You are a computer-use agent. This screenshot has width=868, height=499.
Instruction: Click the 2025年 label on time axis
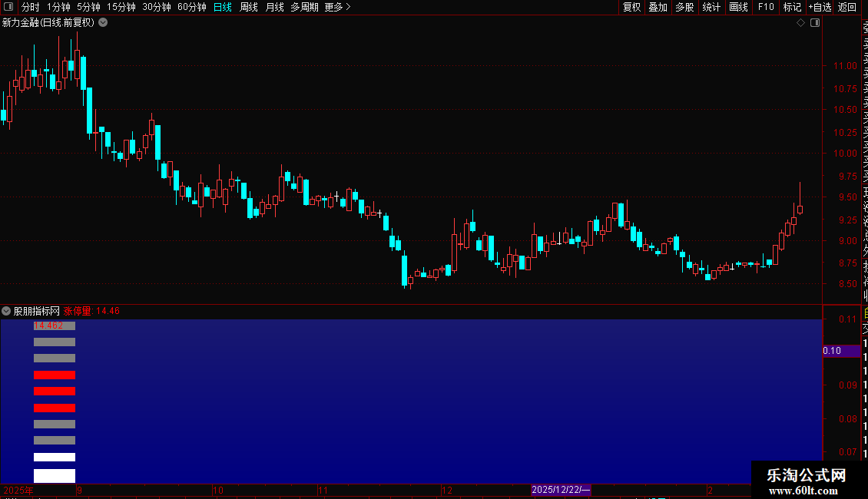[x=18, y=490]
